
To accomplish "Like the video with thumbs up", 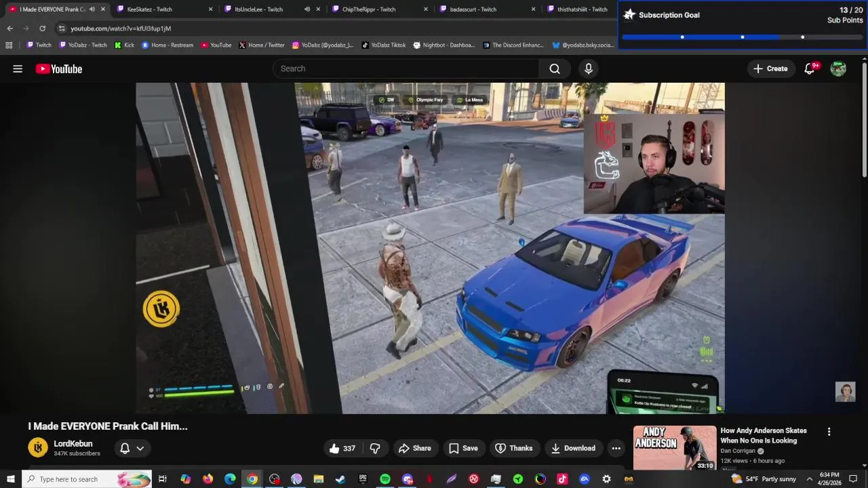I will [x=342, y=448].
